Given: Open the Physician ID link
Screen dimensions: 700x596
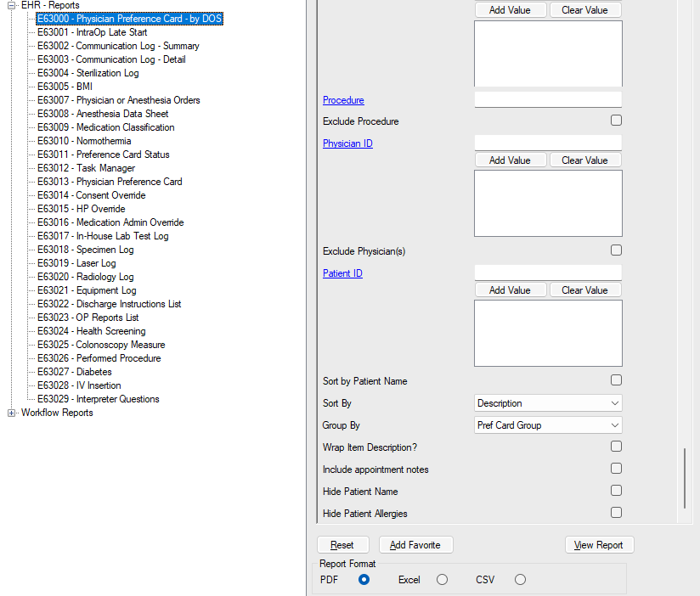Looking at the screenshot, I should [x=347, y=143].
